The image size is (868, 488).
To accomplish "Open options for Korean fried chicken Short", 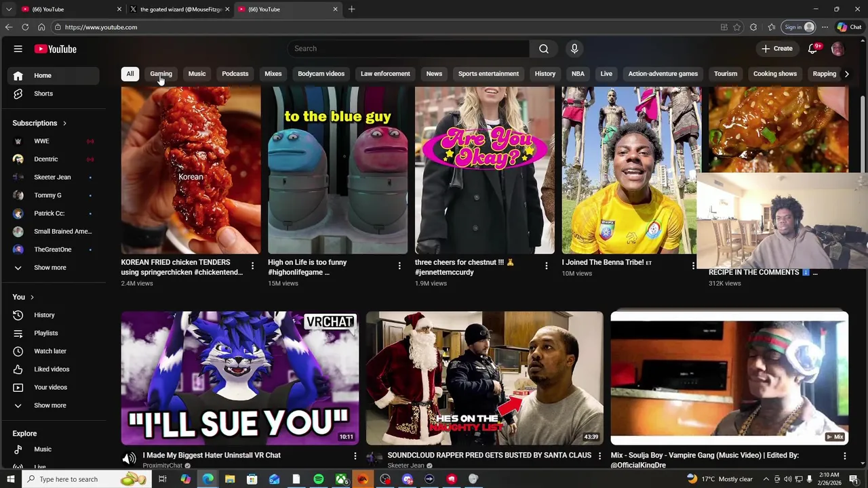I will [x=252, y=266].
